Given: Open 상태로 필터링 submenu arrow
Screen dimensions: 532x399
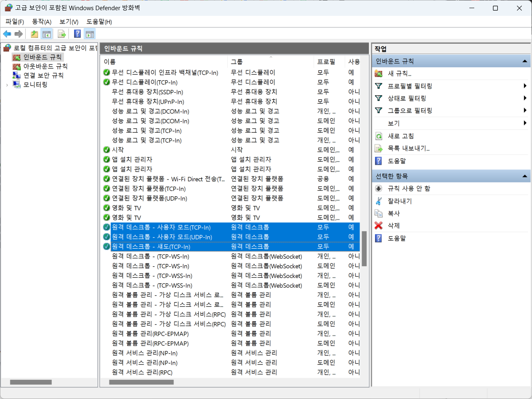Looking at the screenshot, I should pyautogui.click(x=525, y=98).
